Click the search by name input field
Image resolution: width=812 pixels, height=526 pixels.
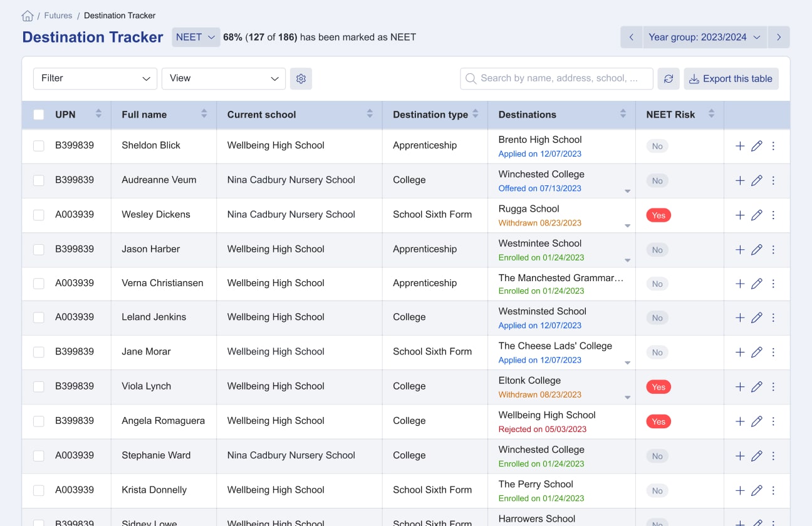click(x=556, y=79)
